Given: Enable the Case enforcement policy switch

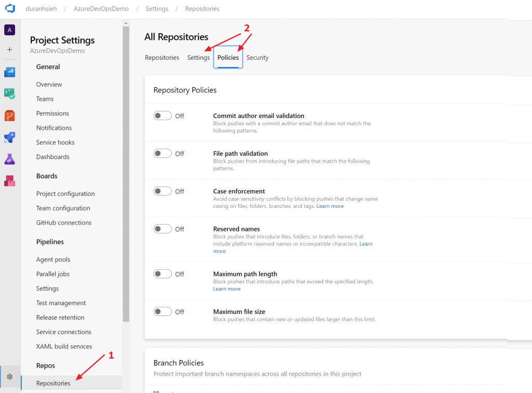Looking at the screenshot, I should pos(163,191).
